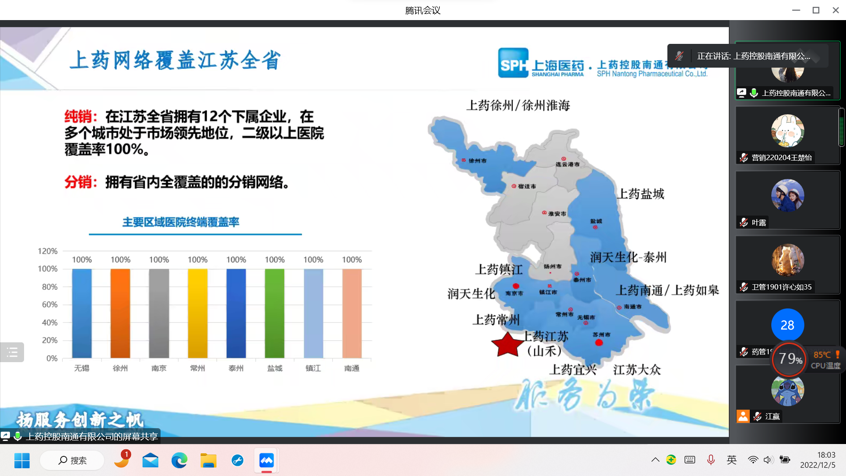Click the orange 徐州 bar in chart
Screen dimensions: 846x476
[120, 313]
